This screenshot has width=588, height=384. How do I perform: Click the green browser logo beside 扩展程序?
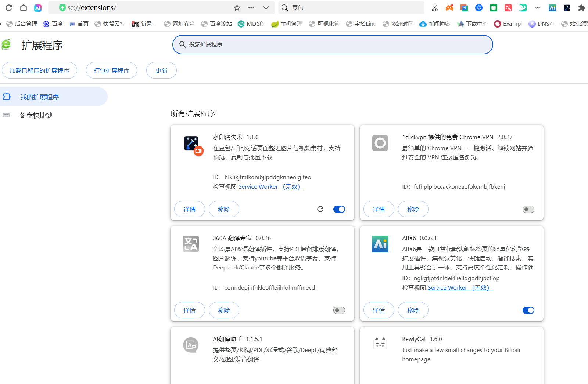click(x=6, y=45)
